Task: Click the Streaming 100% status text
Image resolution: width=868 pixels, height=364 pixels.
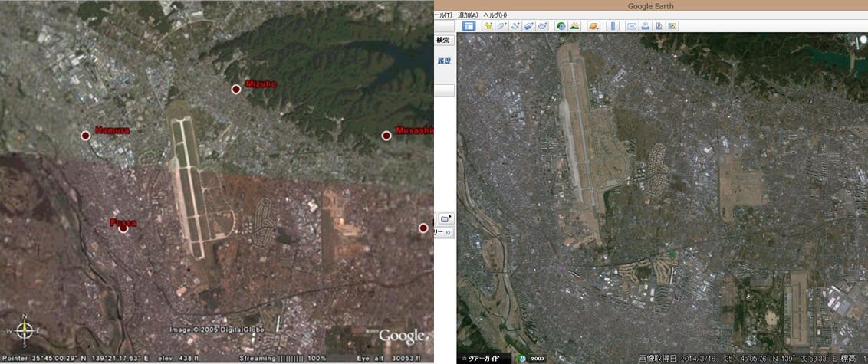Action: click(x=283, y=359)
